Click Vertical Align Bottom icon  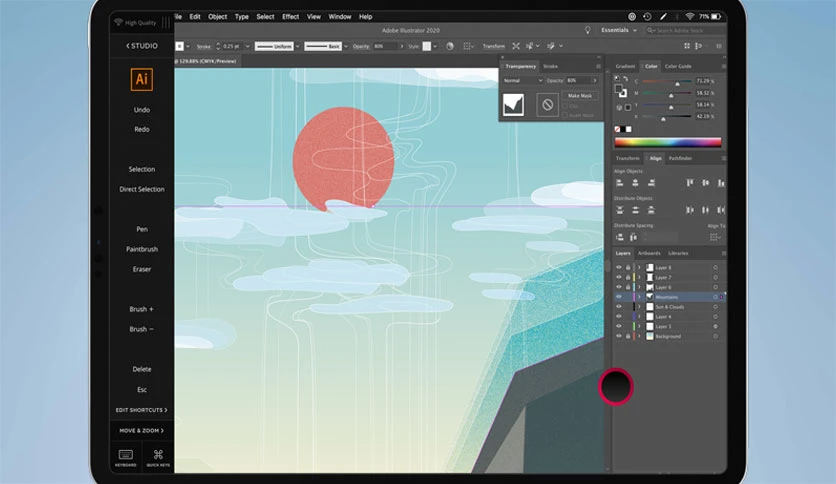pos(721,183)
